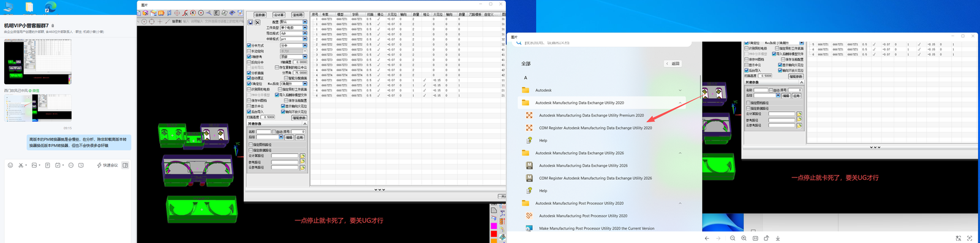Click the panel toggle icon right of 快速会议
The image size is (980, 243).
click(x=126, y=165)
